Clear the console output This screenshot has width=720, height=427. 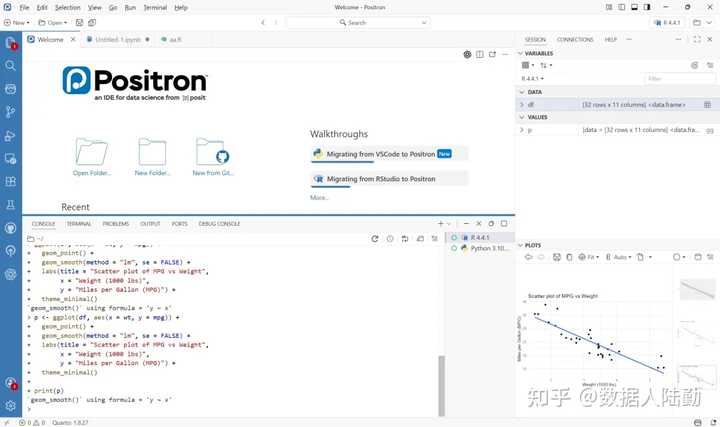click(x=434, y=239)
